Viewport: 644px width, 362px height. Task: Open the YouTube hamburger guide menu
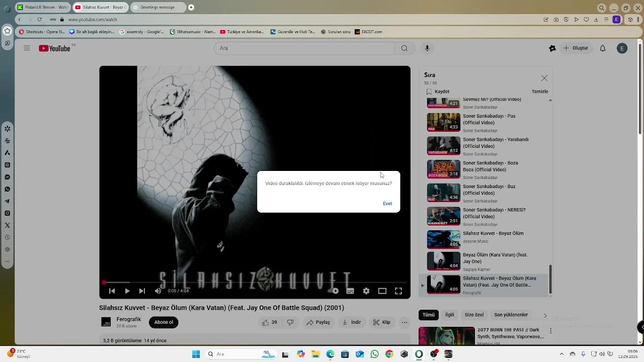pos(27,48)
